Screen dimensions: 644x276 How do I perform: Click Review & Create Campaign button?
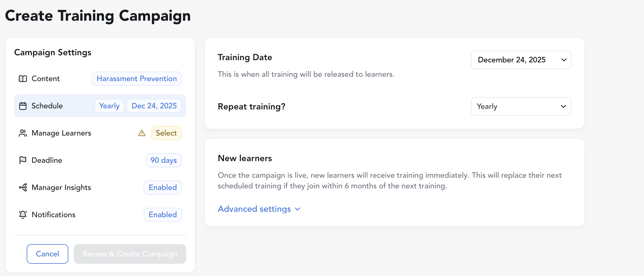[x=130, y=254]
